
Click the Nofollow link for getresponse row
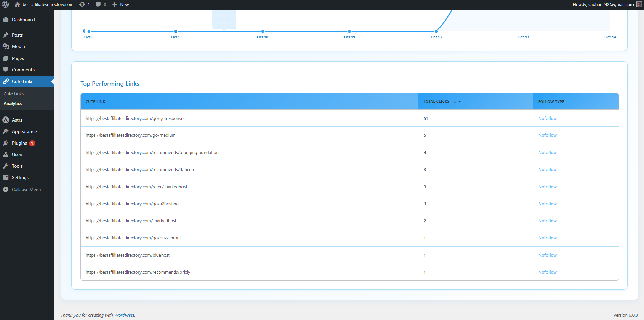pyautogui.click(x=547, y=118)
